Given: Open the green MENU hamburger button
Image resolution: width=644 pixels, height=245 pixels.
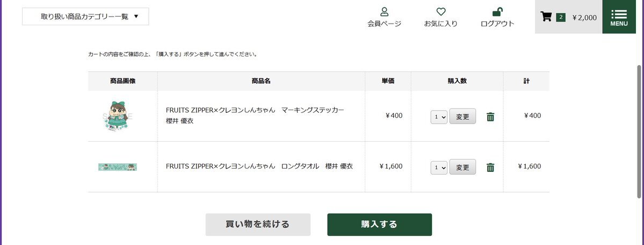Looking at the screenshot, I should point(619,17).
